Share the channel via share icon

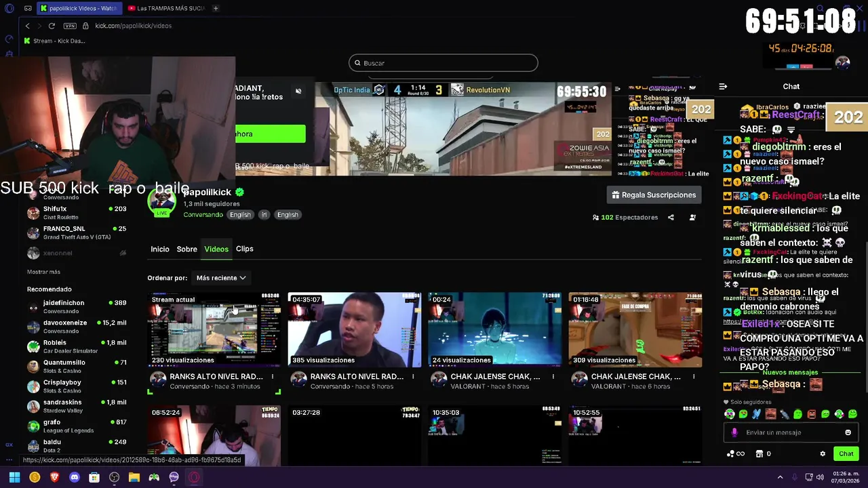671,218
